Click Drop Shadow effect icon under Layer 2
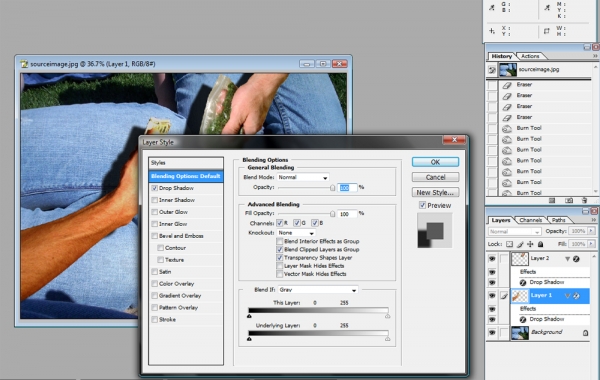 pos(523,282)
